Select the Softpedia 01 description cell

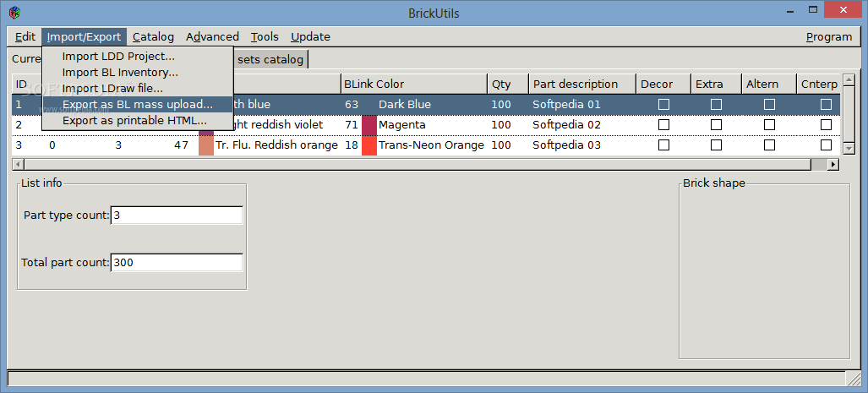[566, 104]
